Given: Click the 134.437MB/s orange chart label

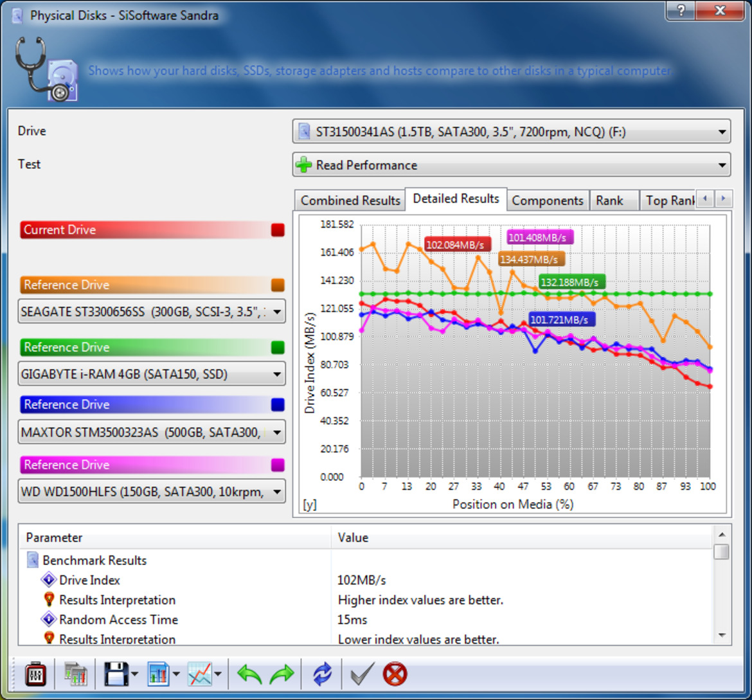Looking at the screenshot, I should coord(532,260).
